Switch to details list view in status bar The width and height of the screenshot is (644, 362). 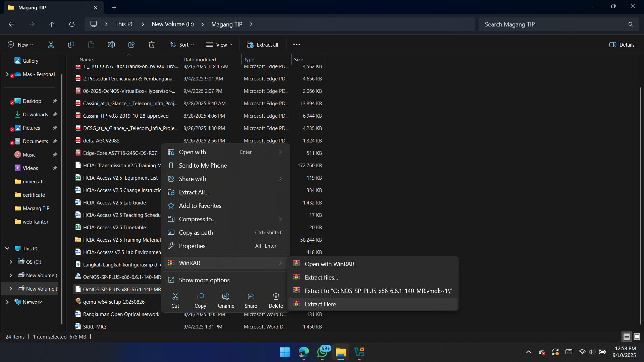pos(627,337)
